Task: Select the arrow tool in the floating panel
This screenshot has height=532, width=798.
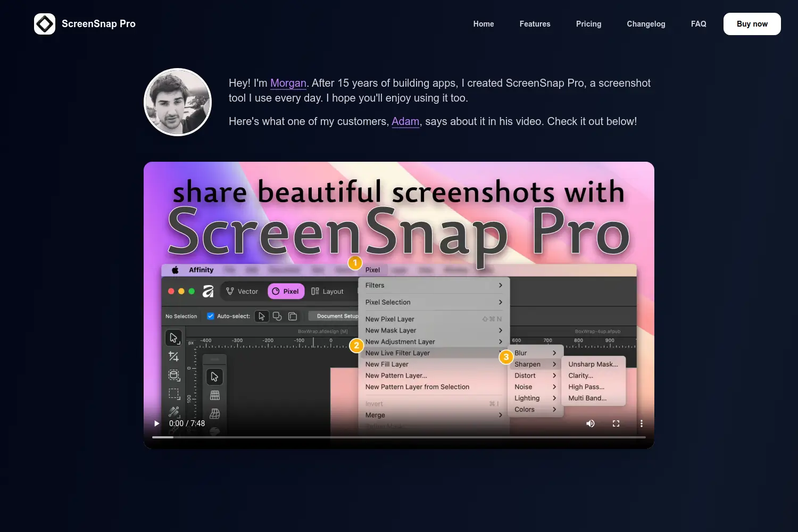Action: (214, 377)
